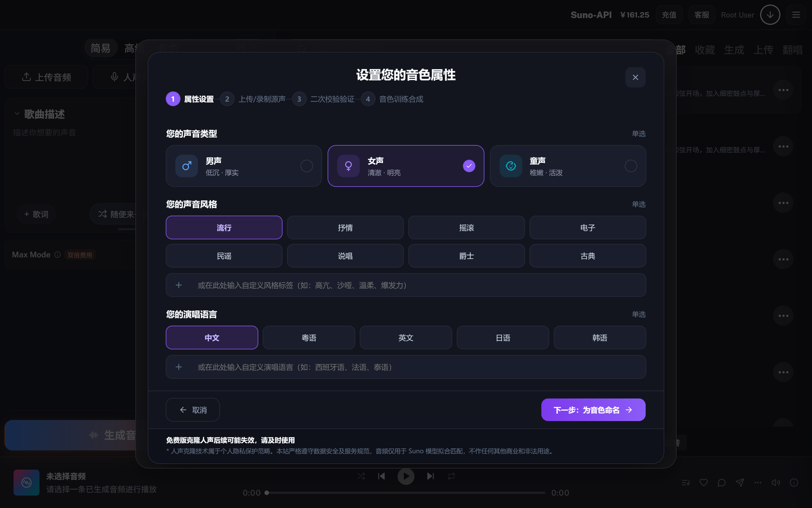This screenshot has height=508, width=812.
Task: Open the comment bubble icon
Action: [721, 483]
